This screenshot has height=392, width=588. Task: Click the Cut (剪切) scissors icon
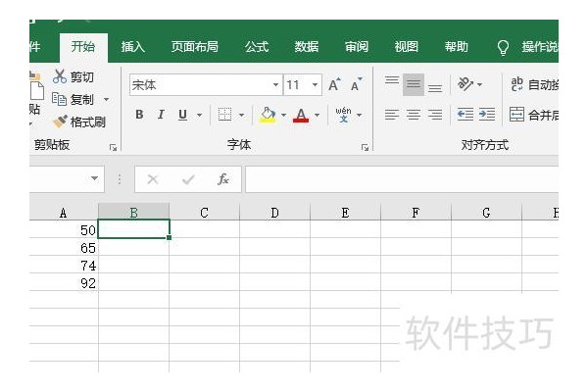[x=59, y=76]
